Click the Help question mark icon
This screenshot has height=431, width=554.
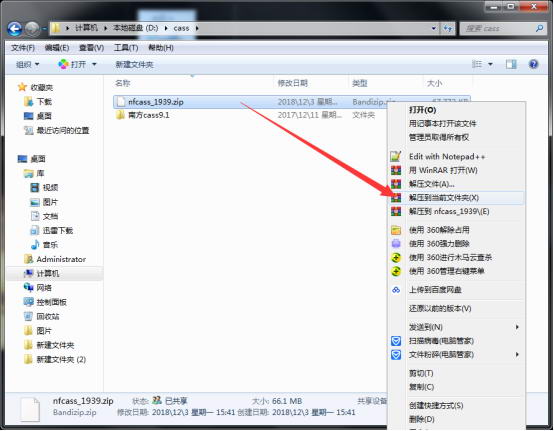coord(533,64)
